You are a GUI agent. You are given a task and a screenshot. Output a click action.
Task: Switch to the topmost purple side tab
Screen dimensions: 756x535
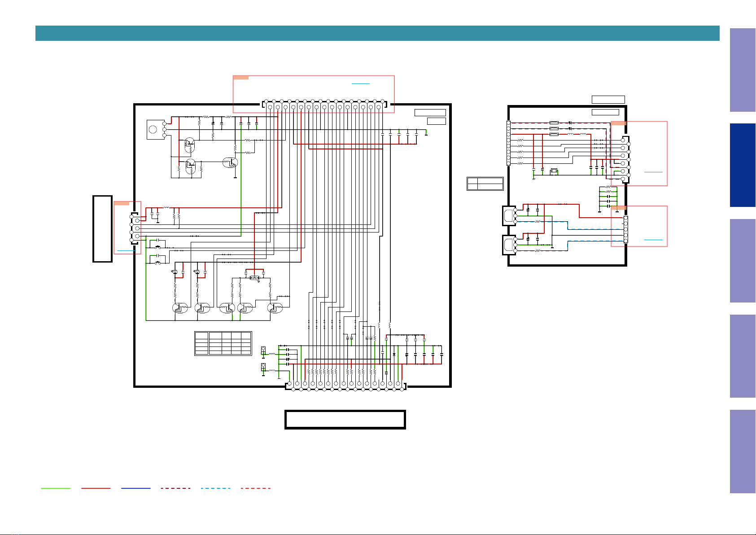pyautogui.click(x=743, y=70)
